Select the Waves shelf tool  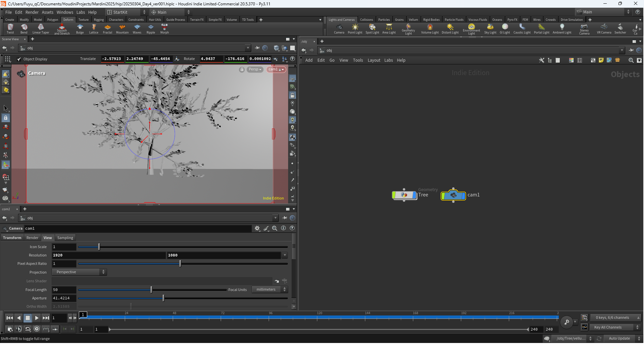coord(137,29)
